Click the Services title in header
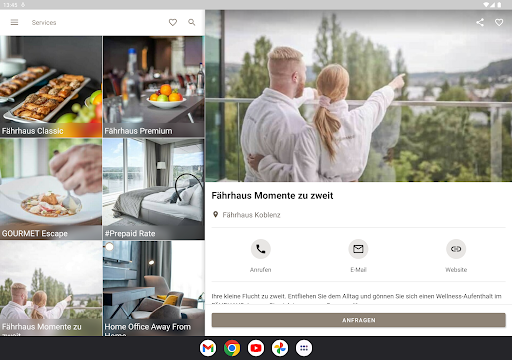The image size is (512, 360). [44, 22]
